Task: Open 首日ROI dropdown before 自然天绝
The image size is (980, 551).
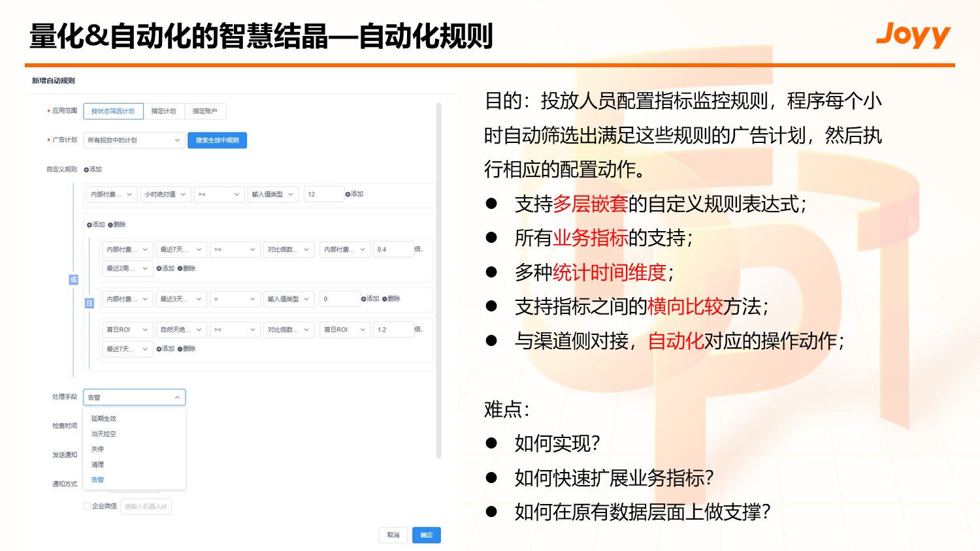Action: point(127,330)
